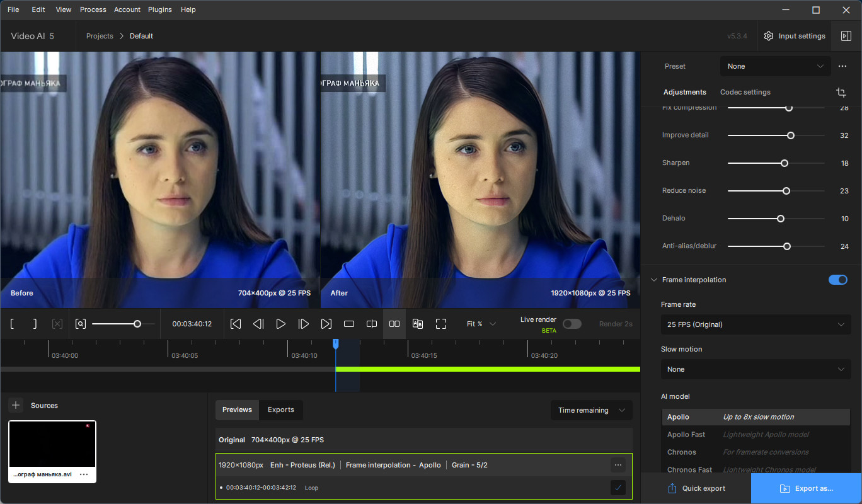Jump to the first frame of the video
Screen dimensions: 862x504
coord(236,324)
